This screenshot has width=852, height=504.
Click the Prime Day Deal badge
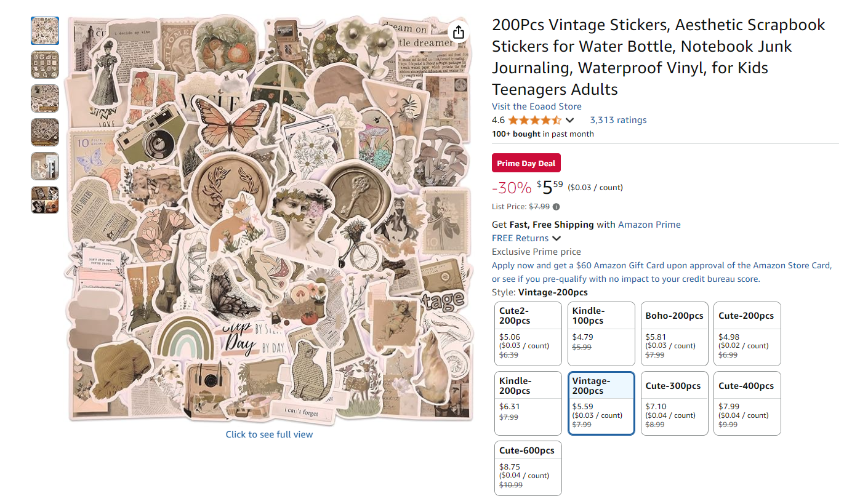pyautogui.click(x=526, y=163)
